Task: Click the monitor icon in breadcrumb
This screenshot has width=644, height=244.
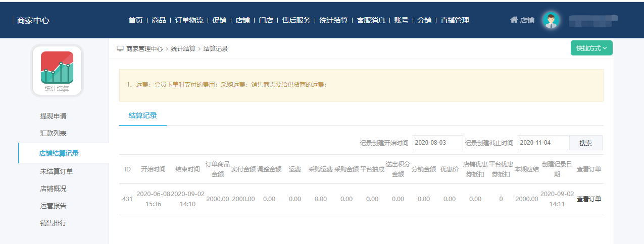Action: [x=120, y=49]
